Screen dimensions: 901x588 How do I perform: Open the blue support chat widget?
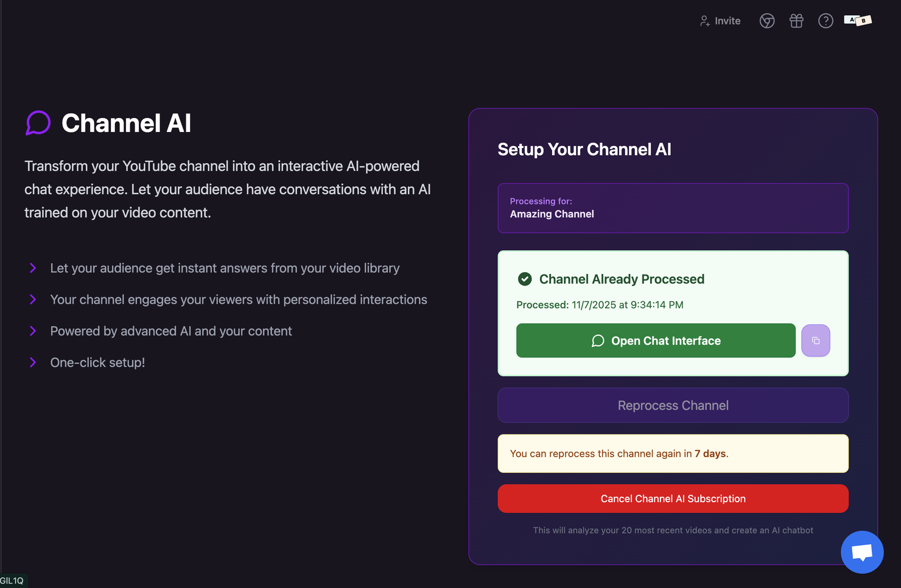tap(862, 552)
